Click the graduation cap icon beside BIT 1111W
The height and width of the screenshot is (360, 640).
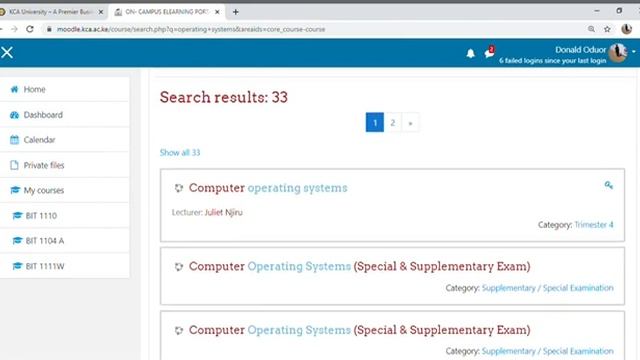[17, 266]
